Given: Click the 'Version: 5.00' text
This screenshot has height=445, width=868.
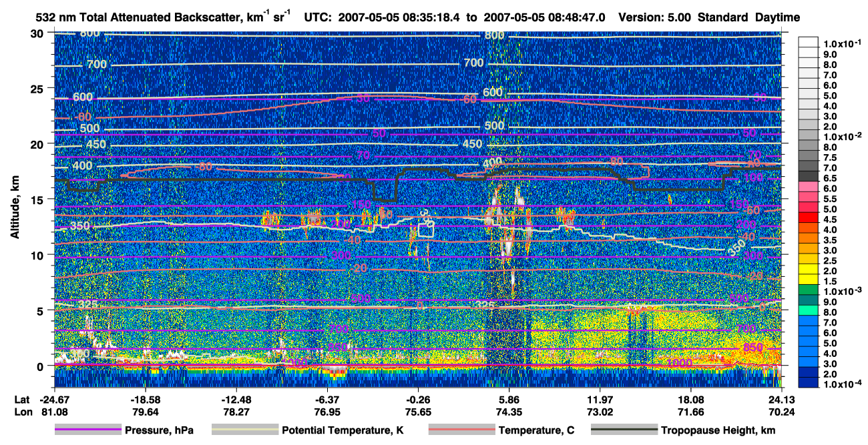Looking at the screenshot, I should click(x=655, y=17).
